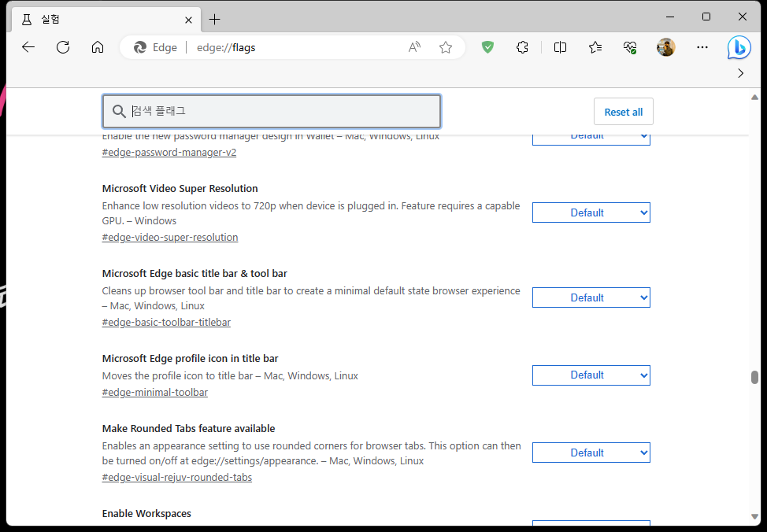
Task: Click the Edge site identity icon
Action: click(140, 47)
